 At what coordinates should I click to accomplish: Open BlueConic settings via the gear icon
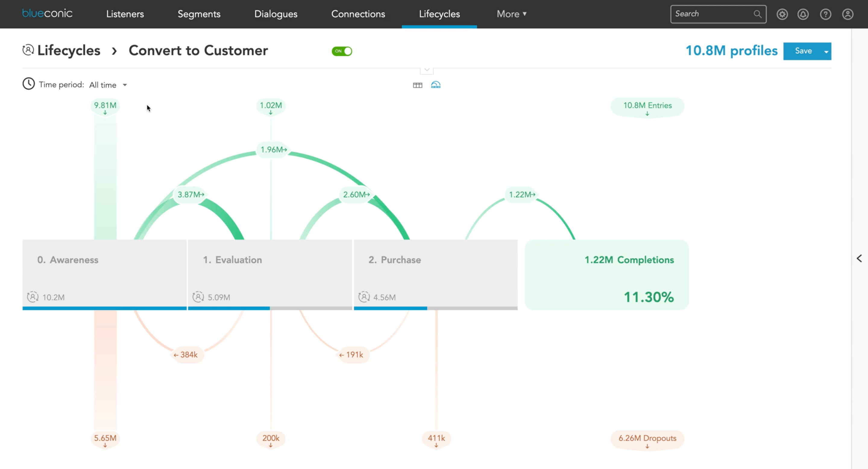[782, 14]
